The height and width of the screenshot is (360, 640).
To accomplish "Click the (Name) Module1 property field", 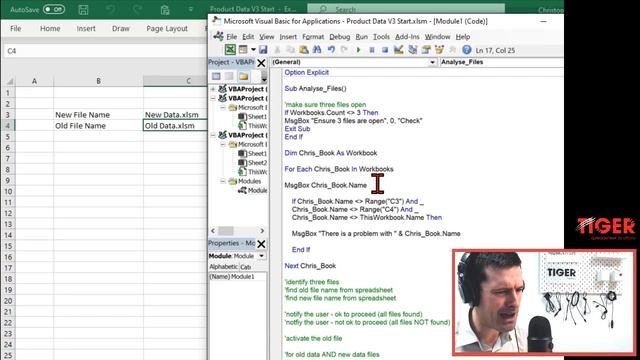I will [x=238, y=277].
